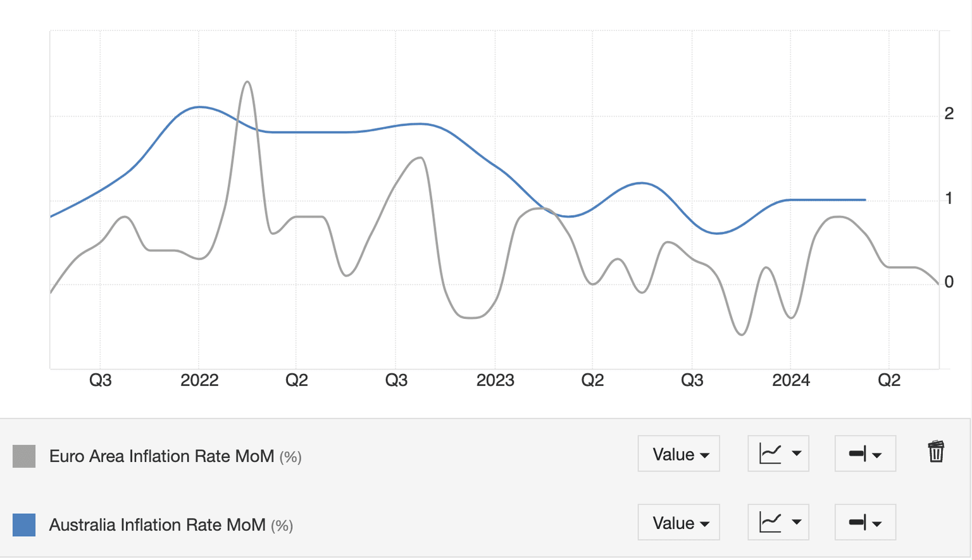This screenshot has height=560, width=972.
Task: Change axis position icon in Euro Area row
Action: (x=865, y=454)
